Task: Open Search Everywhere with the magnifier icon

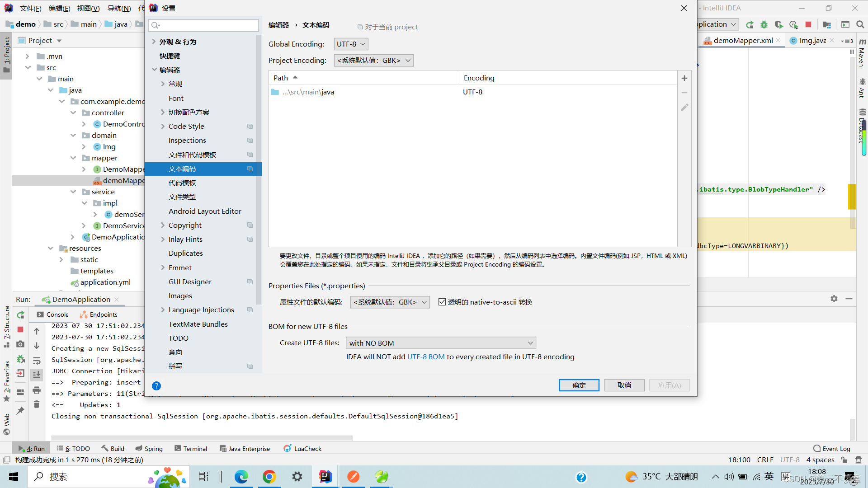Action: click(x=860, y=24)
